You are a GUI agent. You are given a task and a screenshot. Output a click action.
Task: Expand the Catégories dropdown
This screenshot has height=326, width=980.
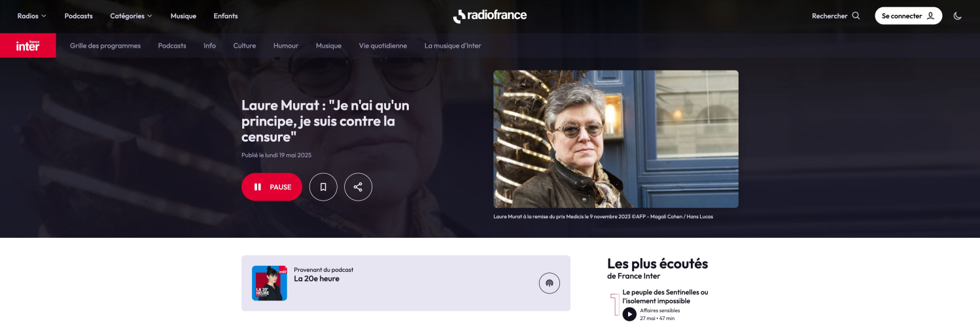[x=131, y=16]
